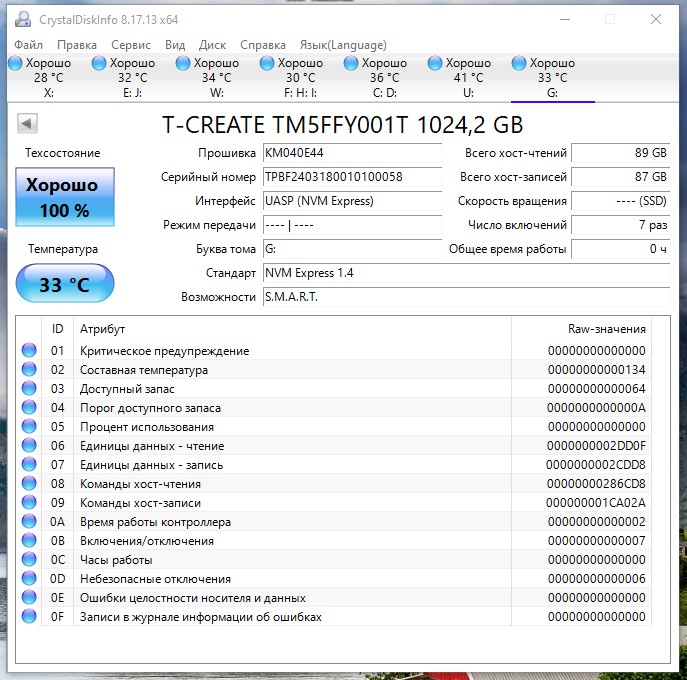Click status orb of attribute 06
The width and height of the screenshot is (687, 680).
pos(29,446)
